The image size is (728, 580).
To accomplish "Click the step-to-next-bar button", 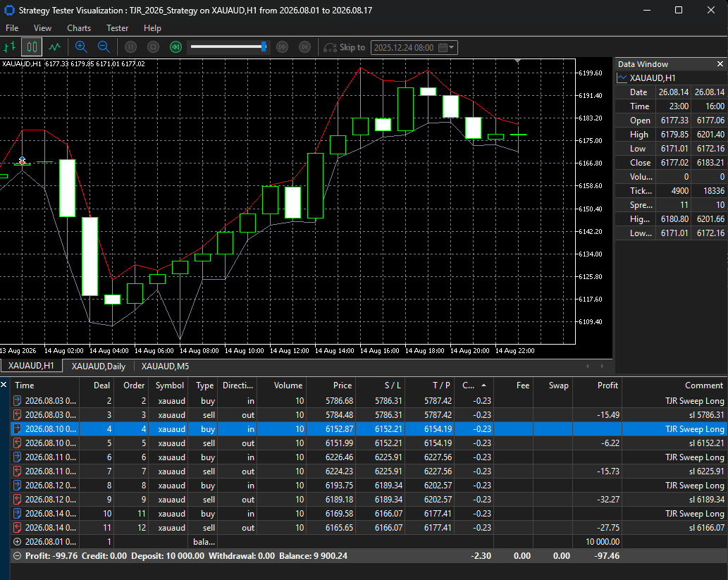I will pyautogui.click(x=304, y=47).
